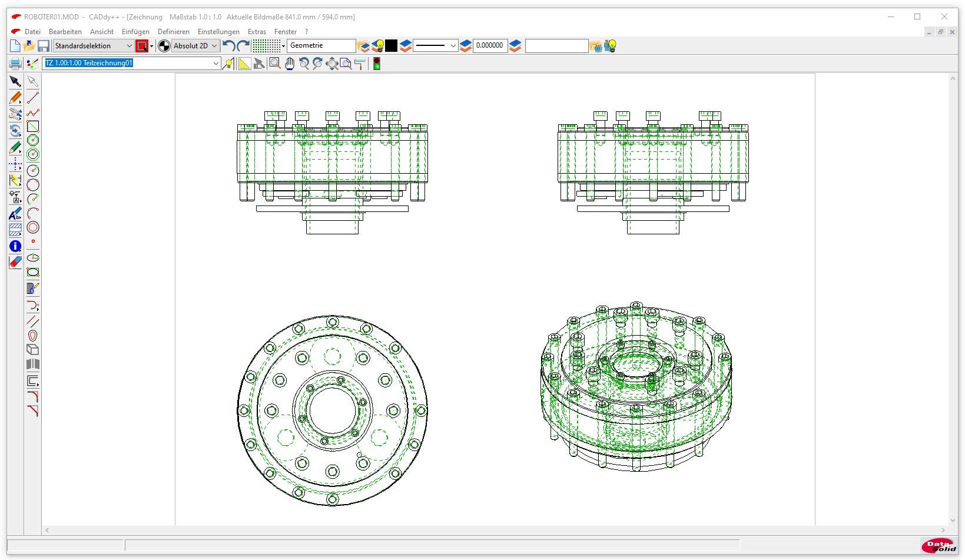
Task: Select the hatching tool icon
Action: coord(15,230)
